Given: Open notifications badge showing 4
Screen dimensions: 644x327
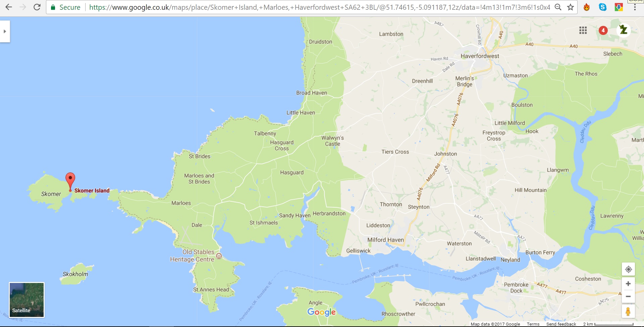Looking at the screenshot, I should point(603,30).
